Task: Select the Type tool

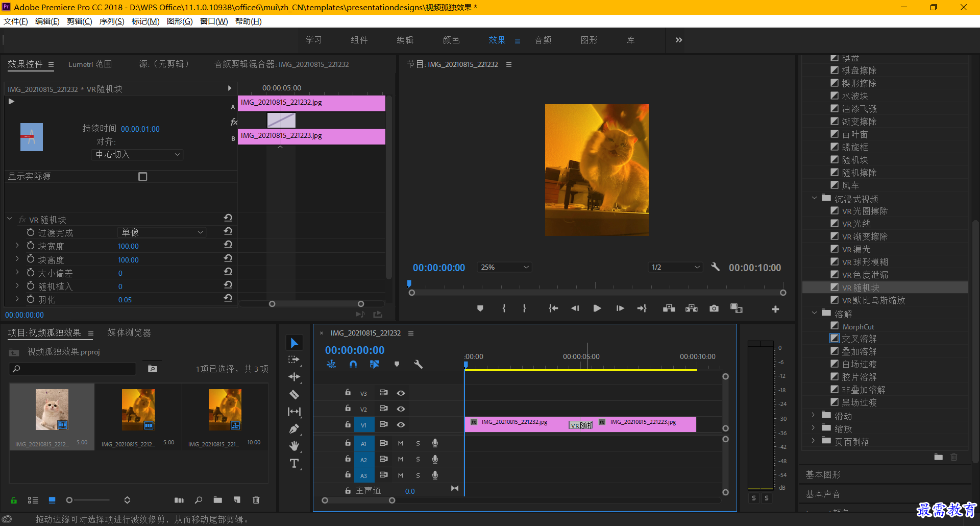Action: [295, 464]
